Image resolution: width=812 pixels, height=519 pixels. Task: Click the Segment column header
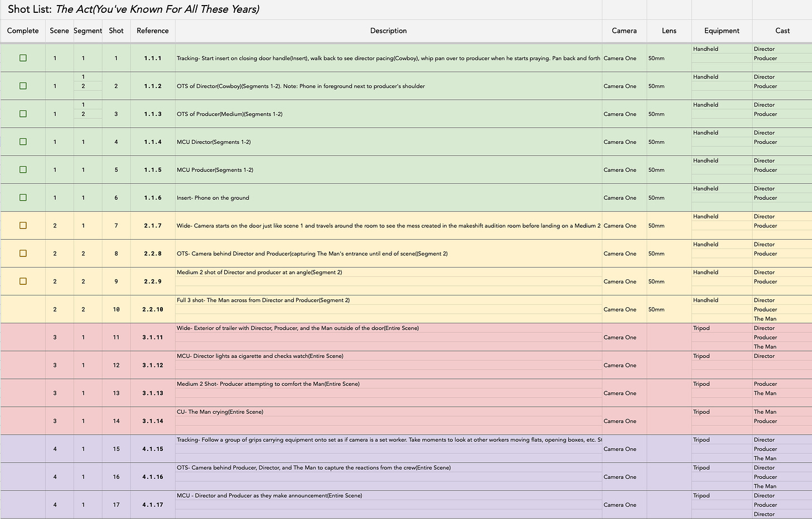pyautogui.click(x=88, y=31)
